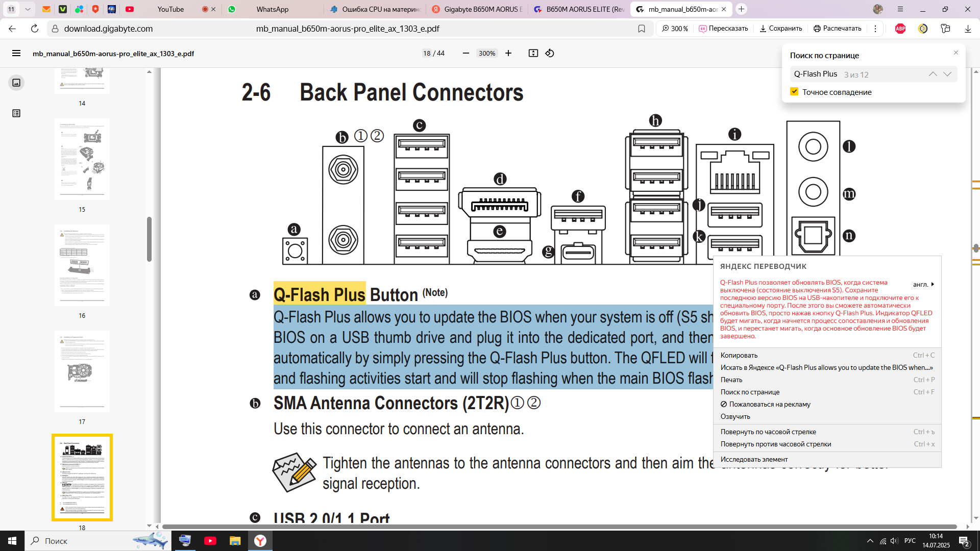
Task: Rotate the PDF with the rotate icon
Action: pyautogui.click(x=550, y=53)
